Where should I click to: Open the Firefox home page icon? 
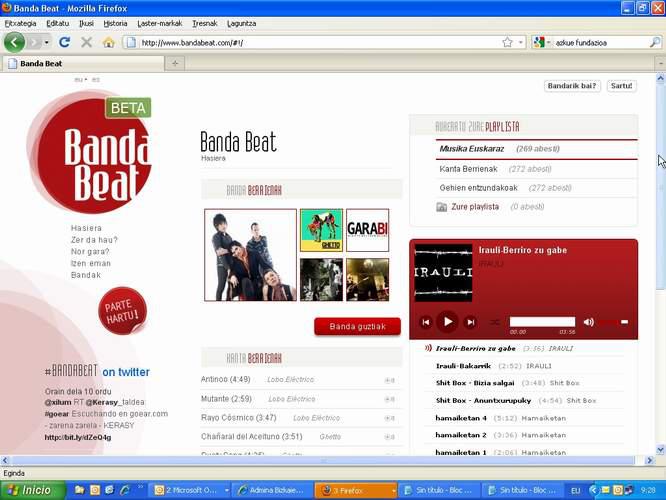(109, 42)
